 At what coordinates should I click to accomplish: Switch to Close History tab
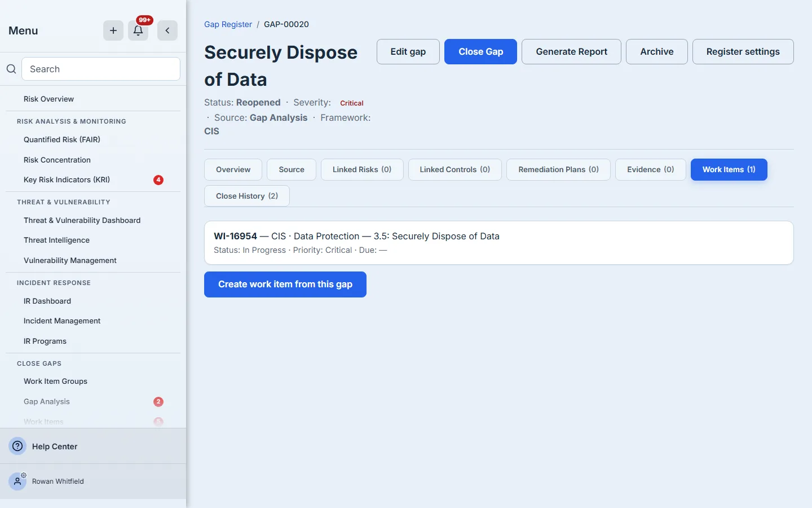(247, 196)
